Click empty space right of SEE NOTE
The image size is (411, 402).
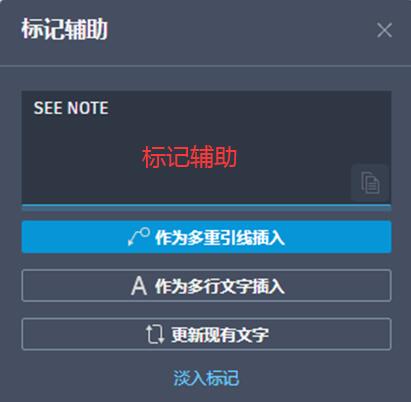click(x=247, y=108)
